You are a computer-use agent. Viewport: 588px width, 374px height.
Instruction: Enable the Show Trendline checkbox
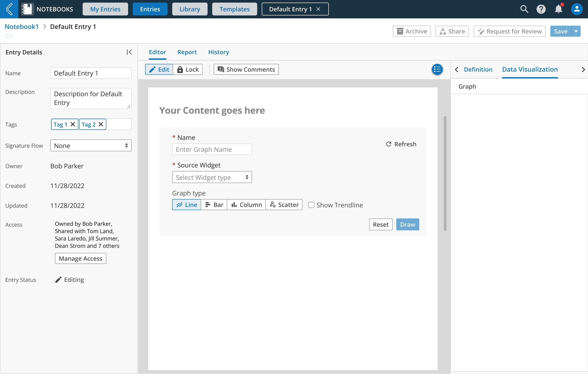click(311, 205)
